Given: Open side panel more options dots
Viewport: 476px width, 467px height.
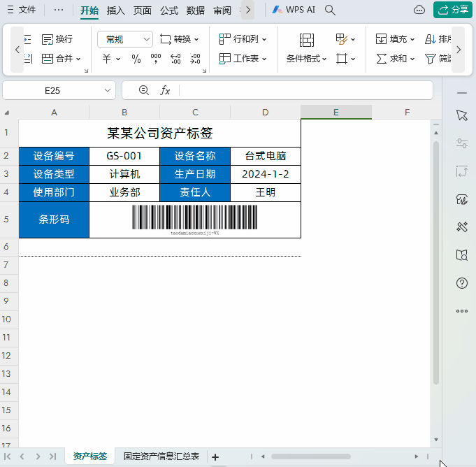Looking at the screenshot, I should (462, 311).
